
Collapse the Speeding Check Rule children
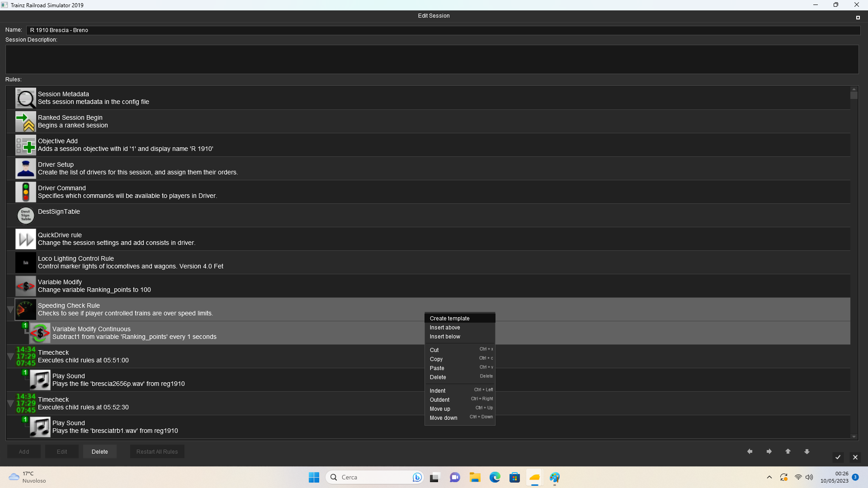pyautogui.click(x=10, y=310)
